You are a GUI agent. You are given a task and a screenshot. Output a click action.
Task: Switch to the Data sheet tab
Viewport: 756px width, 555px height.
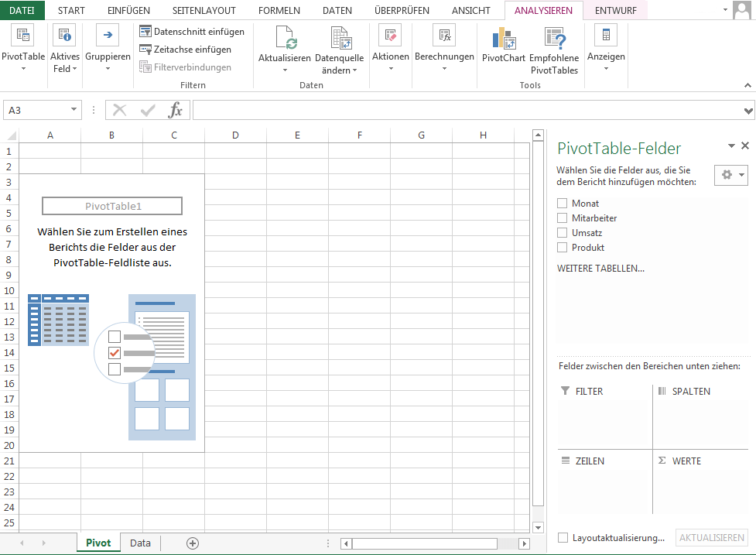pos(140,543)
